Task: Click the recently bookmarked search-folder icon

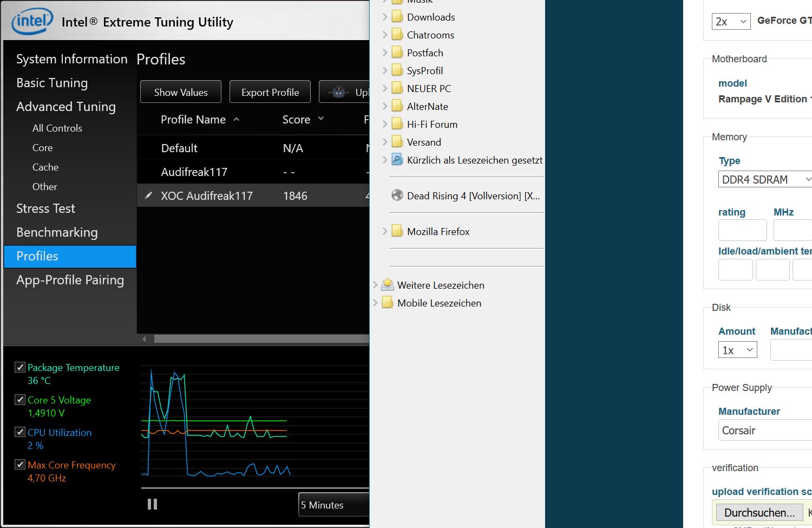Action: pos(397,160)
